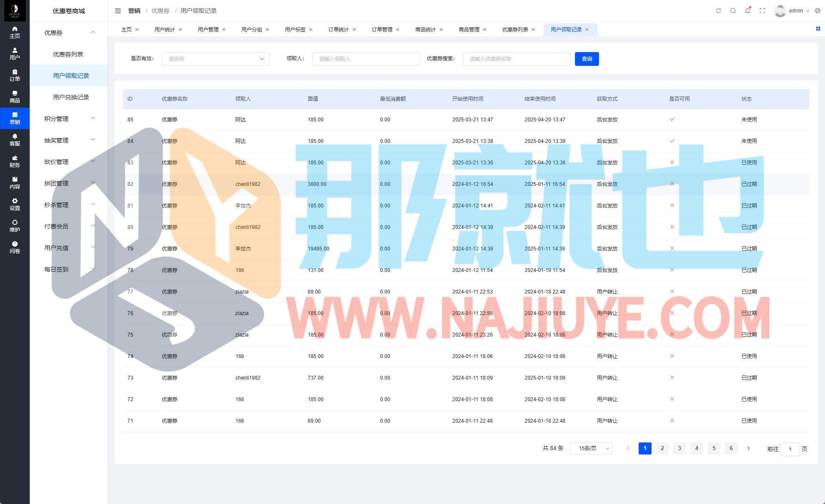Click the 查询 button

pos(587,59)
